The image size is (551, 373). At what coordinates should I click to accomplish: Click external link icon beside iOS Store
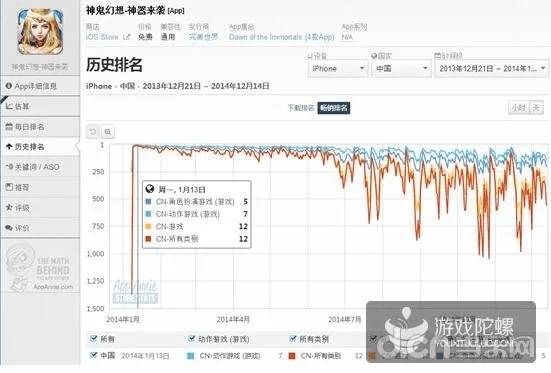pyautogui.click(x=127, y=37)
